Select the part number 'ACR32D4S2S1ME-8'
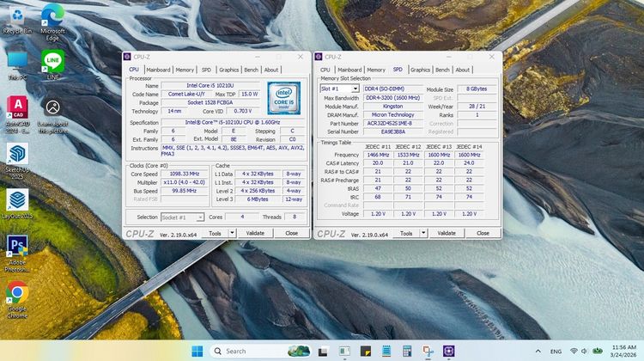Viewport: 644px width, 361px height. (392, 124)
